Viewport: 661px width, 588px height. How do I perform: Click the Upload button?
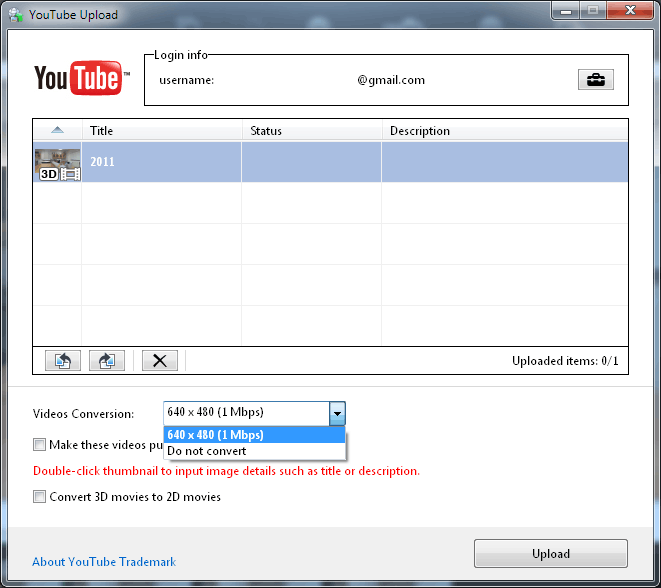[551, 553]
